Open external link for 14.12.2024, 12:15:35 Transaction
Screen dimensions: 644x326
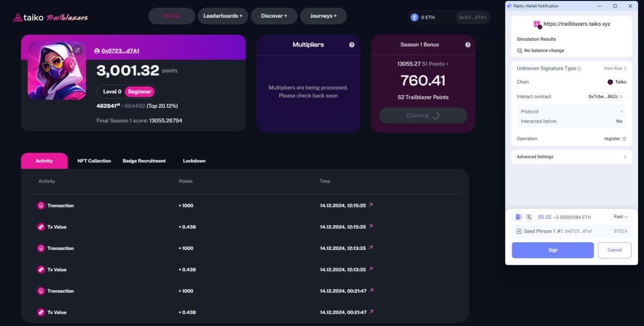(x=371, y=205)
